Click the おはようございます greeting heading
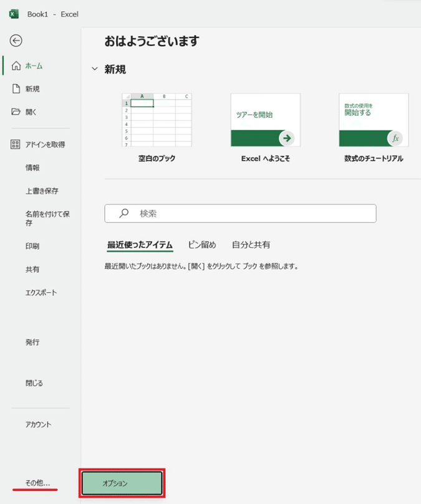Screen dimensions: 421x504 (152, 41)
